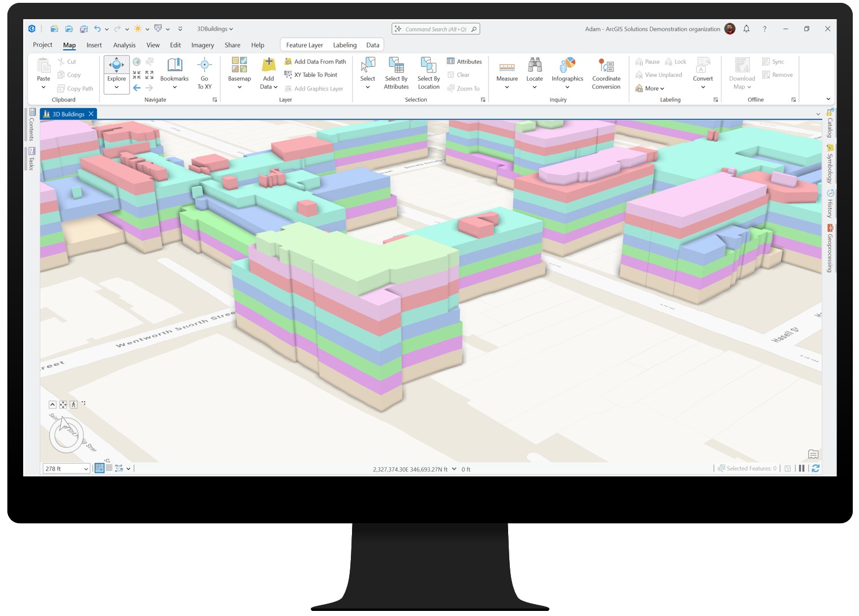
Task: Open the Locate tool
Action: 534,72
